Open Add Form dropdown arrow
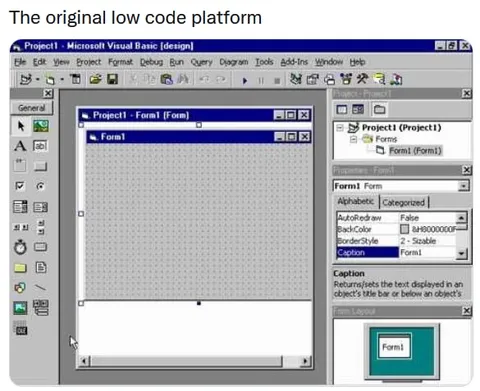This screenshot has height=391, width=480. 62,80
